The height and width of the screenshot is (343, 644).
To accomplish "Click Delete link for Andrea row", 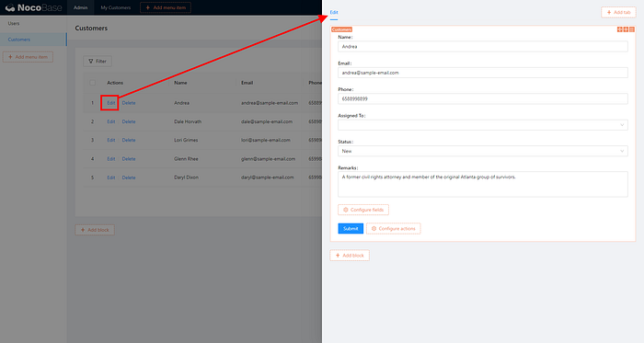I will (x=129, y=103).
